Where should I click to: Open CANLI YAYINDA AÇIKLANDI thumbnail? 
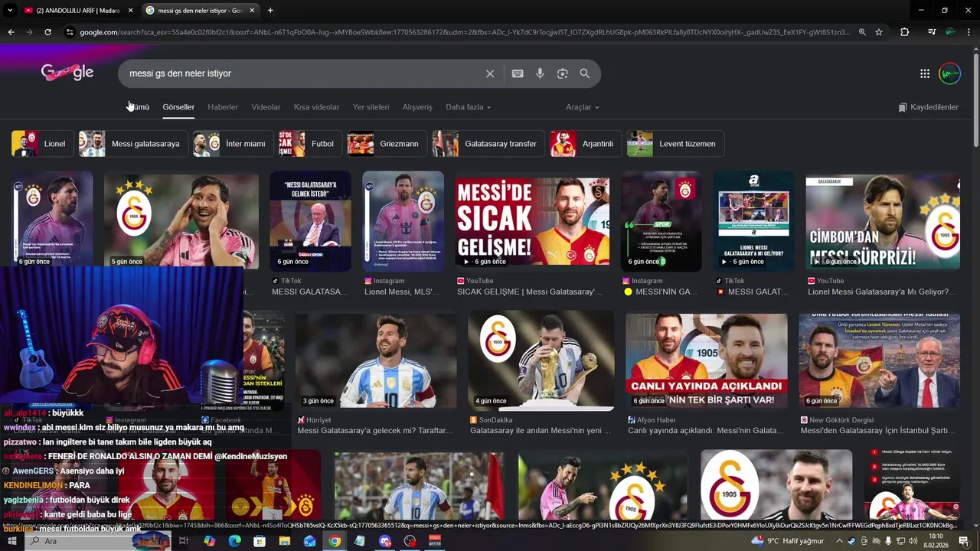coord(706,361)
